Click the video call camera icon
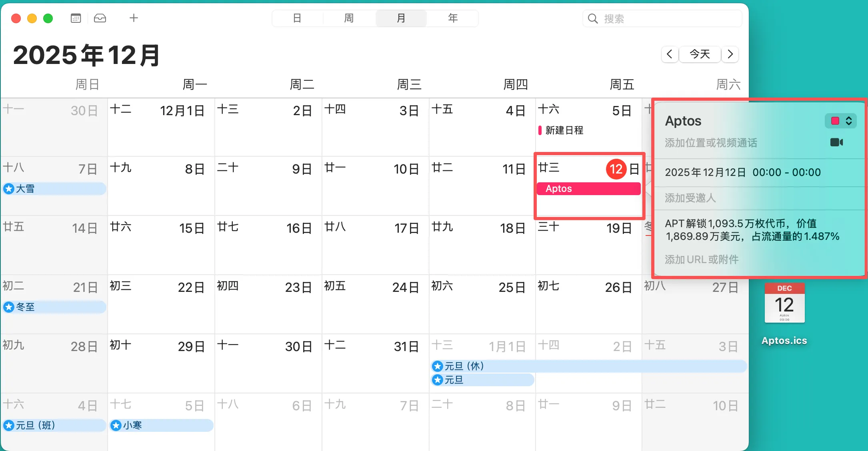868x451 pixels. (836, 142)
